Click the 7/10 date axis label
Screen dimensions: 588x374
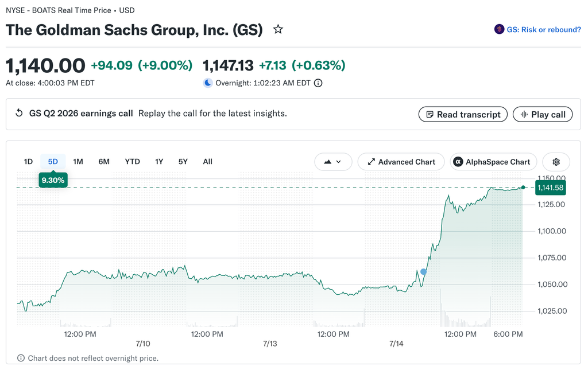click(143, 343)
